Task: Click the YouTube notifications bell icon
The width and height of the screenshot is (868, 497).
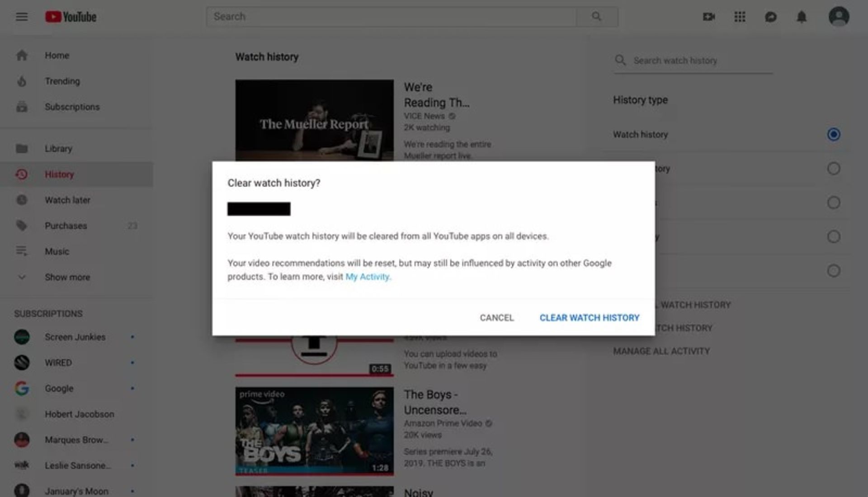Action: tap(802, 17)
